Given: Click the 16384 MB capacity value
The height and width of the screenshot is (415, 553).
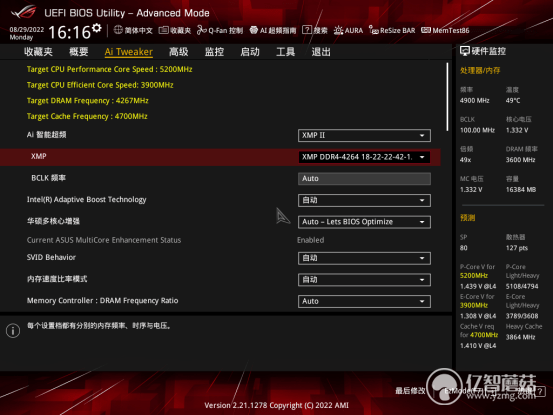Looking at the screenshot, I should point(521,190).
